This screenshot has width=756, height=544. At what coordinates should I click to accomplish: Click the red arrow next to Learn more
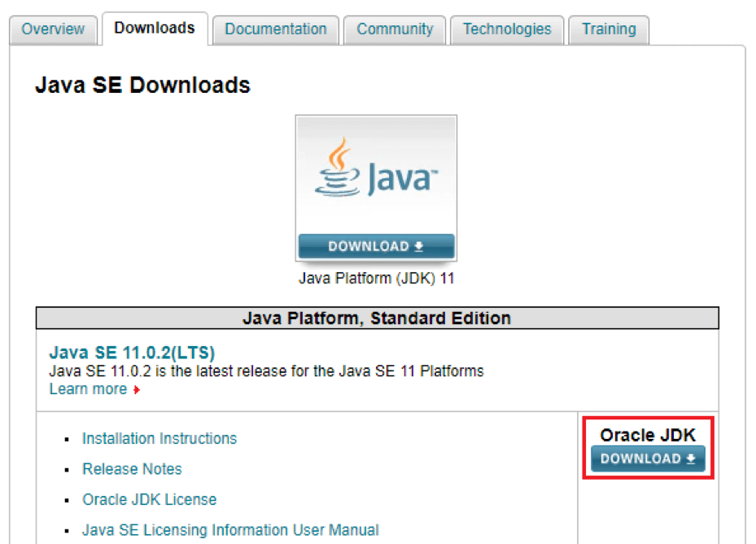pyautogui.click(x=136, y=390)
